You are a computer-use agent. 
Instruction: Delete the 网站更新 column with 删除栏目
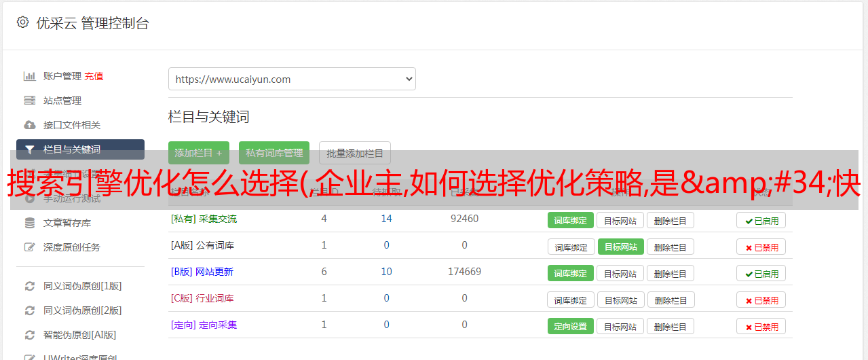[x=670, y=273]
